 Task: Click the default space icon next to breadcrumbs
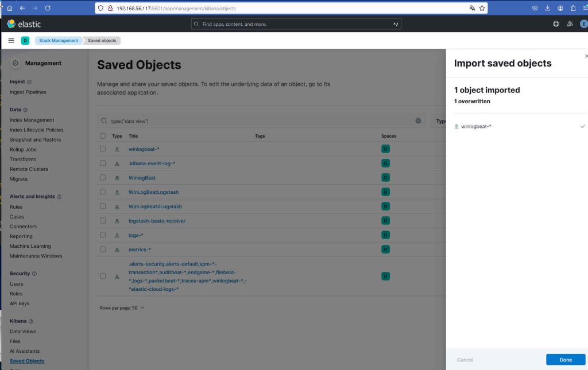[24, 40]
